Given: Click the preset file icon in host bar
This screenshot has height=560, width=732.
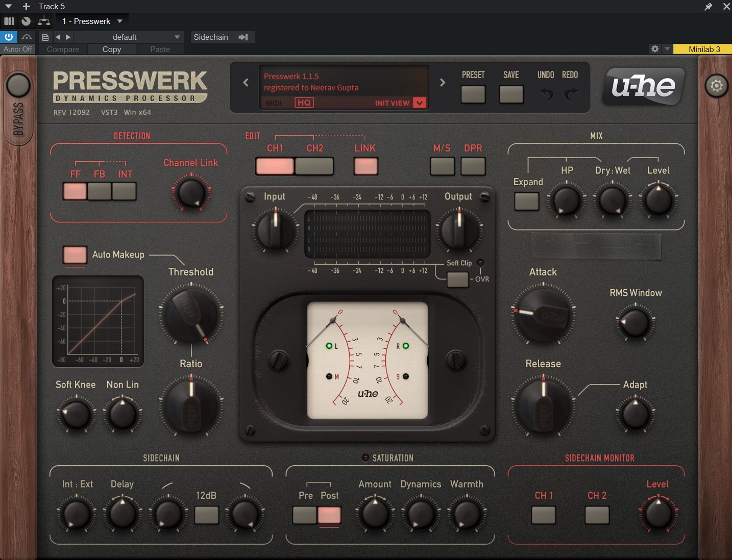Looking at the screenshot, I should (45, 37).
